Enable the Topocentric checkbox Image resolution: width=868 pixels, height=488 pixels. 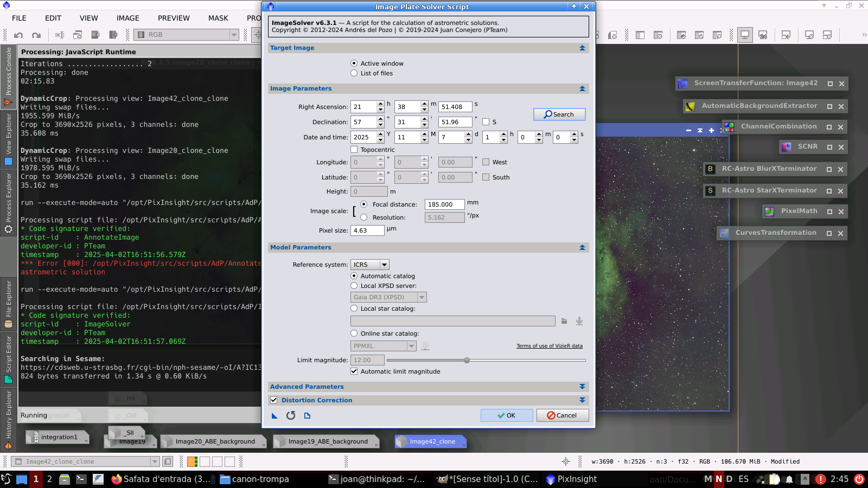click(354, 150)
